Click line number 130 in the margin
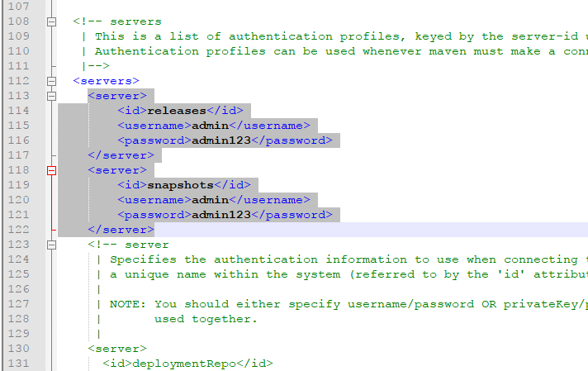Screen dimensions: 588x371 pyautogui.click(x=18, y=349)
